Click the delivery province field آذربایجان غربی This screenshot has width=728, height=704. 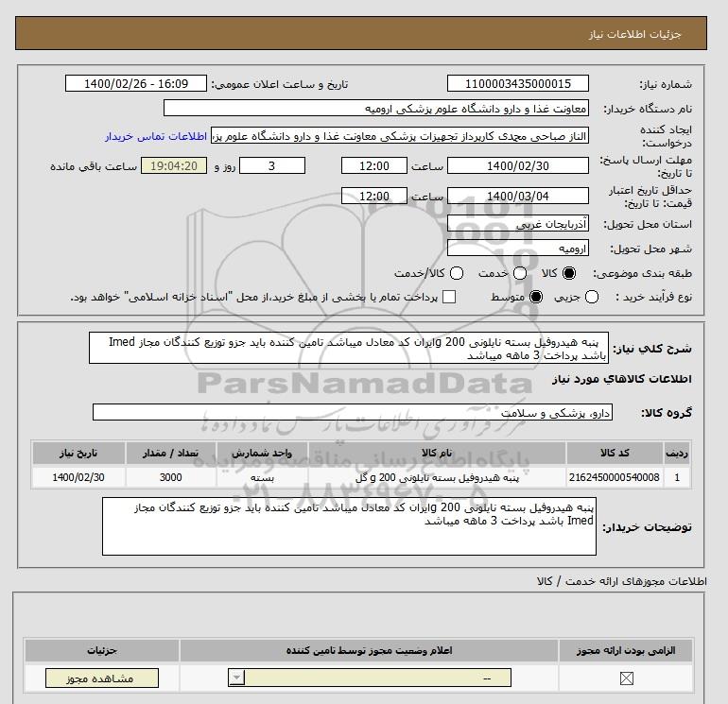pyautogui.click(x=518, y=224)
